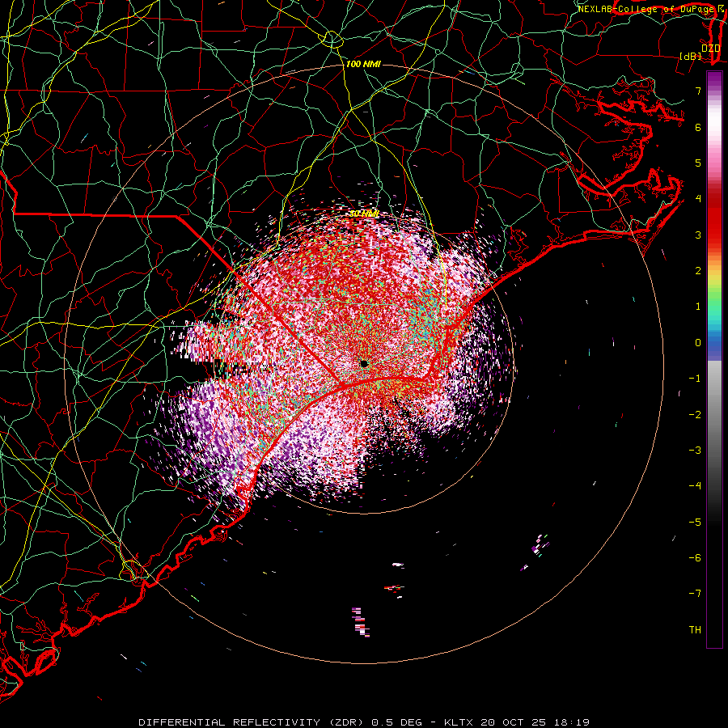Click the '100 NMI' range ring label
The image size is (728, 728).
point(363,64)
